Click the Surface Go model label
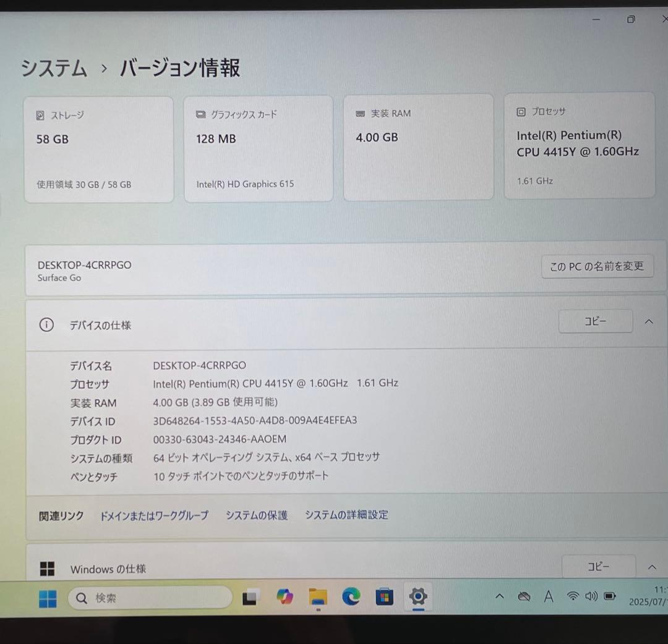Viewport: 668px width, 644px height. coord(59,278)
